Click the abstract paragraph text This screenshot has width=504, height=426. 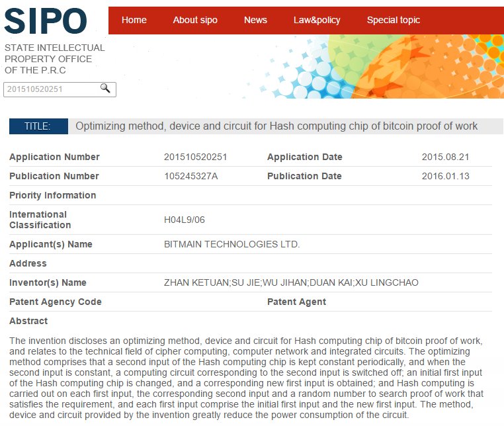coord(246,378)
